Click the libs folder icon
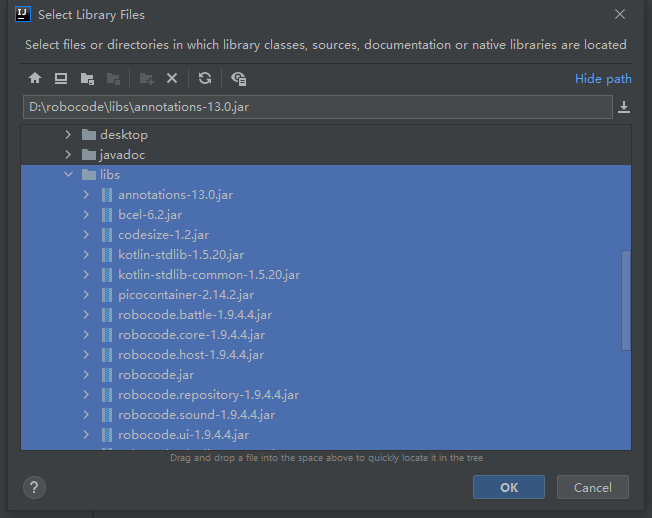 (89, 175)
